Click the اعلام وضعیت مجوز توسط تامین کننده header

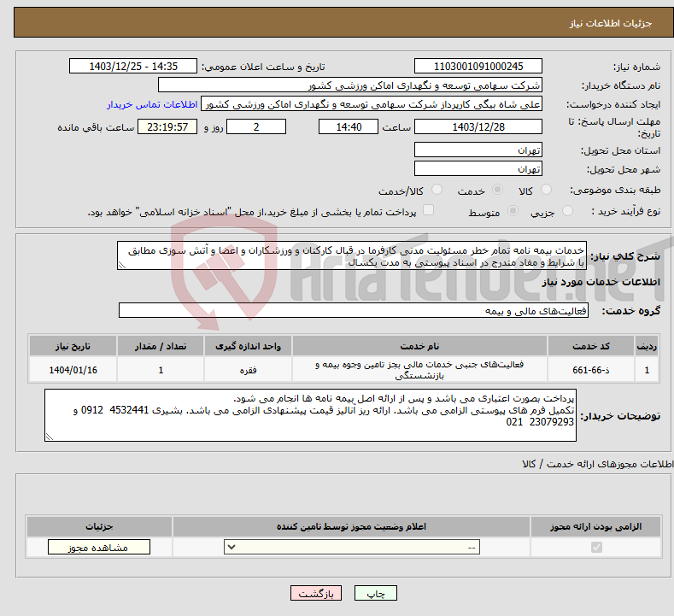(351, 526)
